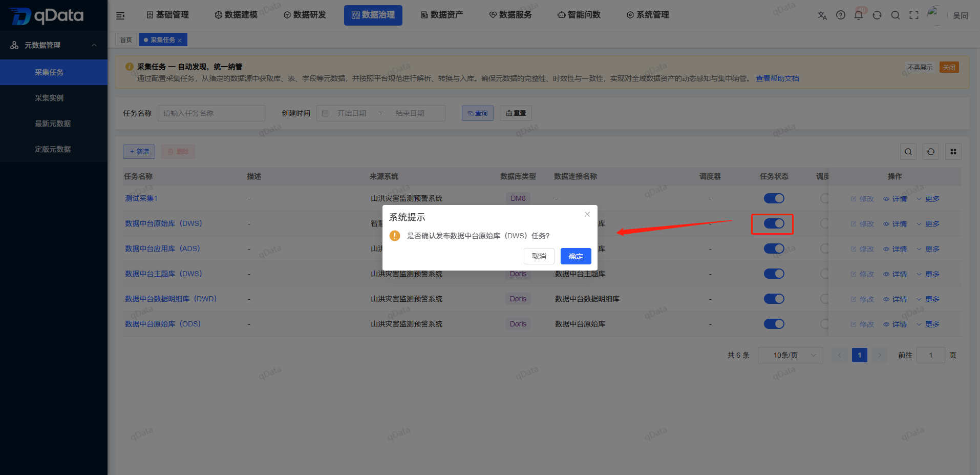The width and height of the screenshot is (980, 475).
Task: Toggle task status for 数据中台应用库（ADS）
Action: [x=774, y=249]
